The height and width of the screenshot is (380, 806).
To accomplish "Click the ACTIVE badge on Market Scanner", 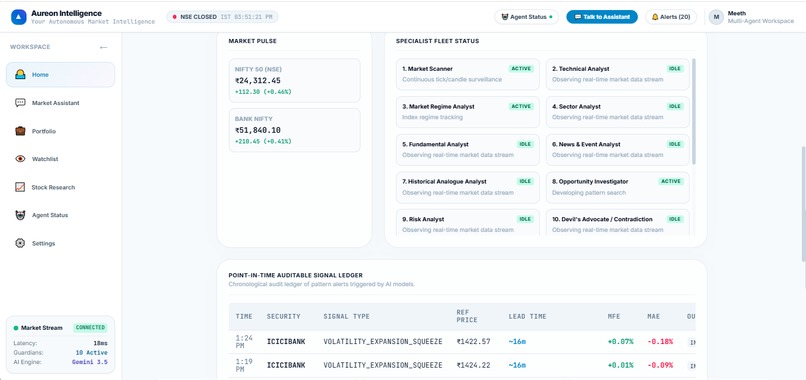I will click(x=521, y=68).
